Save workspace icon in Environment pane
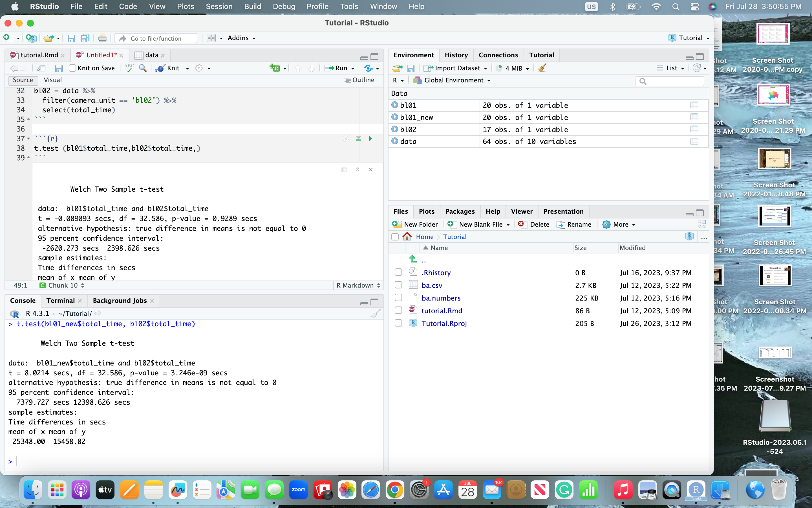 (x=411, y=68)
